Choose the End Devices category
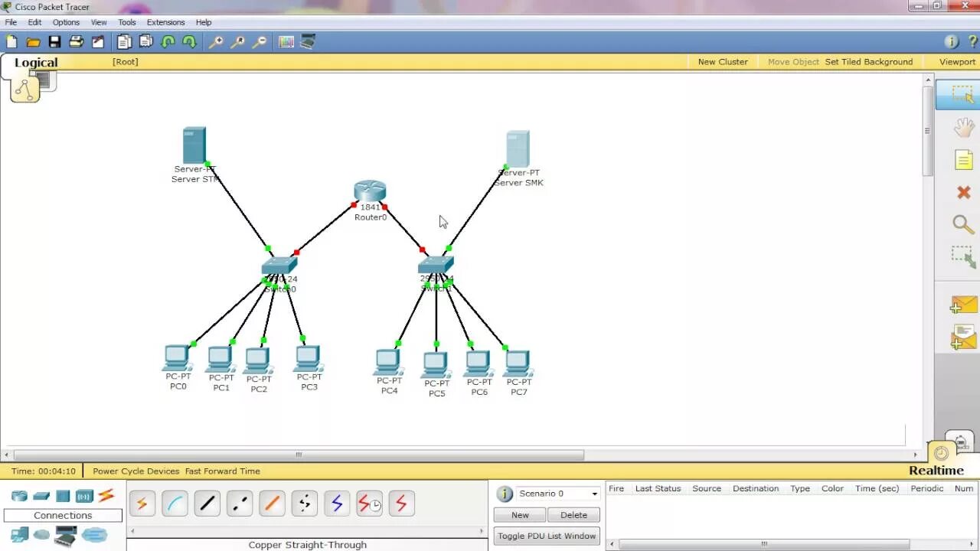Image resolution: width=980 pixels, height=551 pixels. pyautogui.click(x=19, y=535)
